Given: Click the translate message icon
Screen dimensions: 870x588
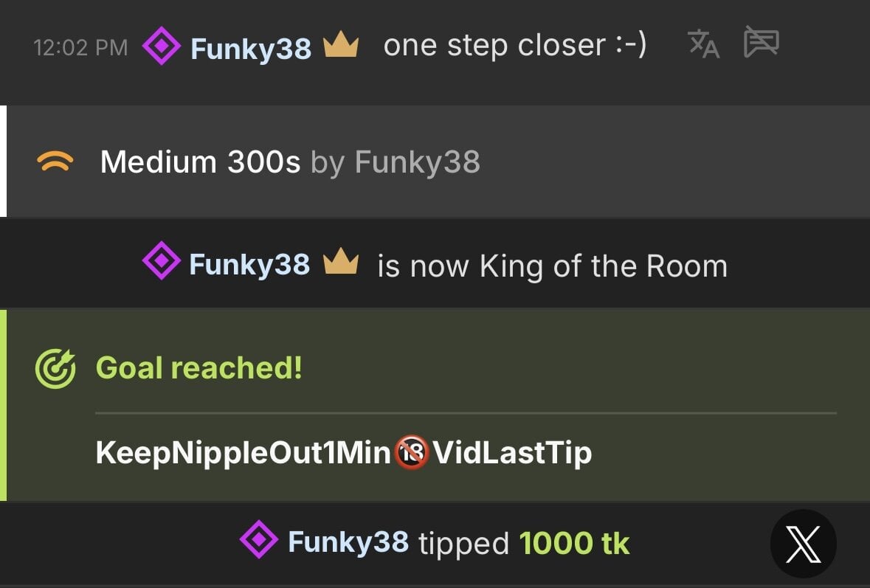Looking at the screenshot, I should (703, 44).
